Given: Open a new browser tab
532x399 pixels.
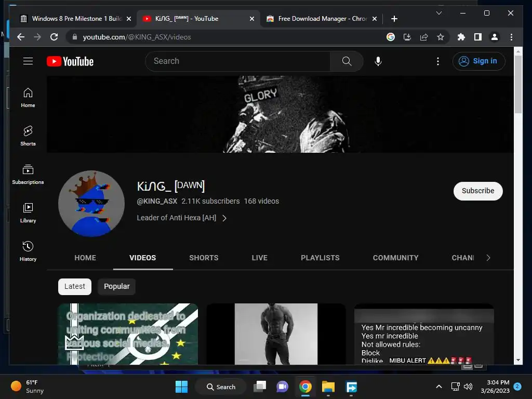Looking at the screenshot, I should pos(394,19).
